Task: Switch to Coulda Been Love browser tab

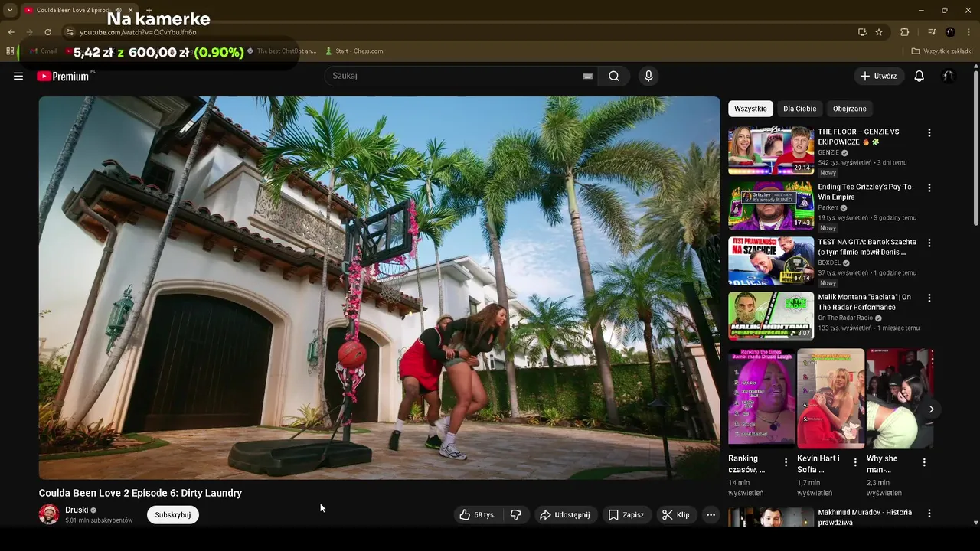Action: [x=75, y=10]
